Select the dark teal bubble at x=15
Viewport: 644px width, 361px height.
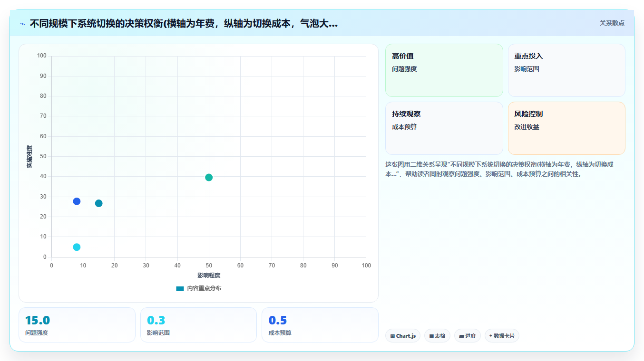[99, 203]
